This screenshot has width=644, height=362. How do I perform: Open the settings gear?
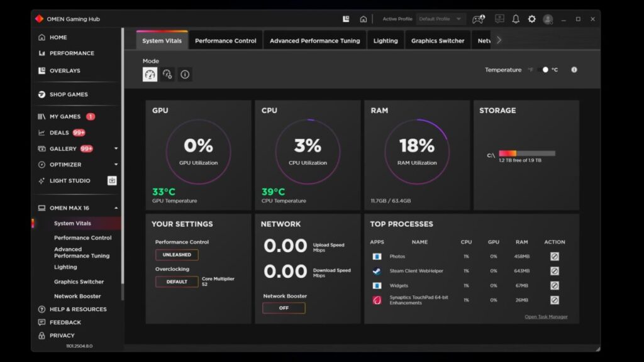click(532, 19)
